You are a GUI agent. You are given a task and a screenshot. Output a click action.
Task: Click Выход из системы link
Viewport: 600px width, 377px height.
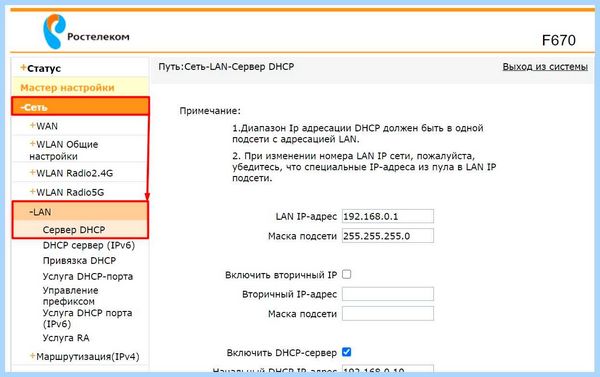click(x=545, y=67)
